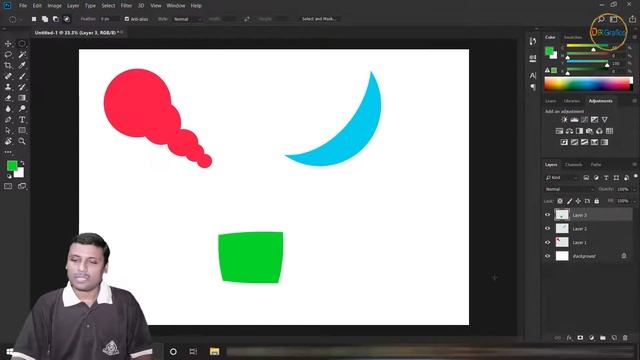This screenshot has height=360, width=640.
Task: Select the Path Selection tool
Action: (8, 131)
